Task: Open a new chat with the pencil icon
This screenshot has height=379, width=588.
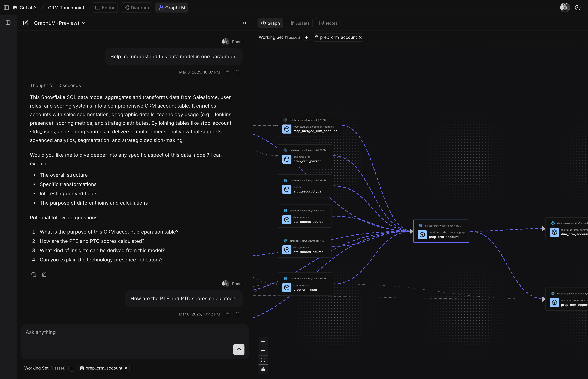Action: coord(26,23)
